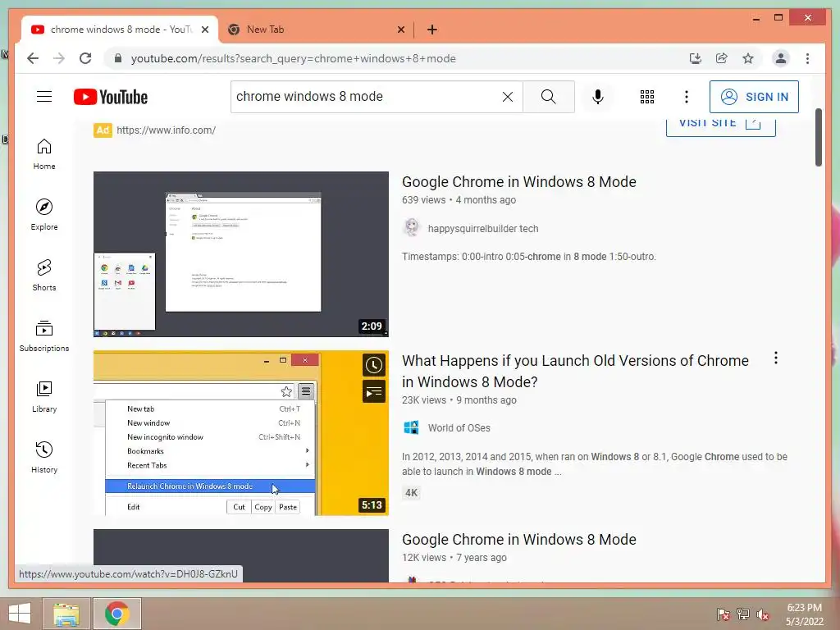Share this page from the address bar
Viewport: 840px width, 630px height.
pyautogui.click(x=722, y=58)
